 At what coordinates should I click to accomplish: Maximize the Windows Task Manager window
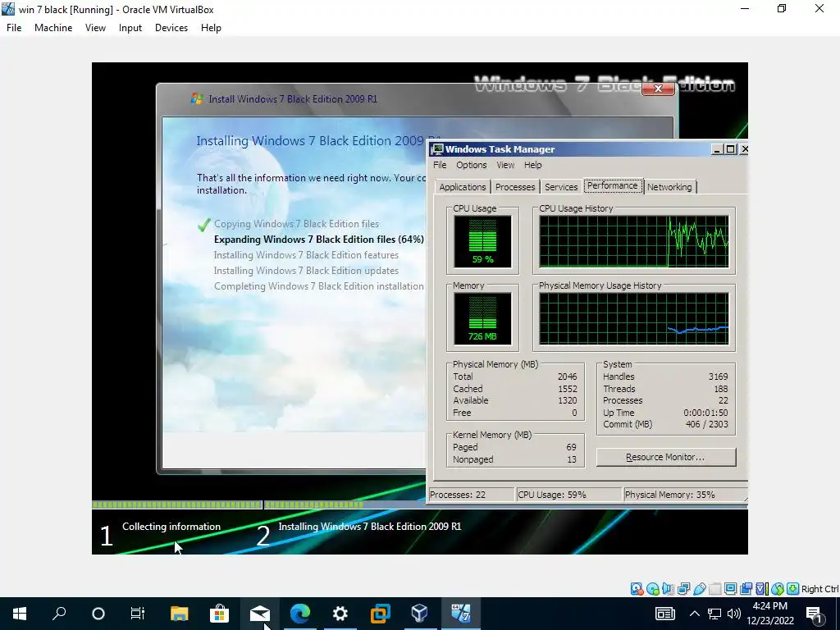[x=730, y=149]
